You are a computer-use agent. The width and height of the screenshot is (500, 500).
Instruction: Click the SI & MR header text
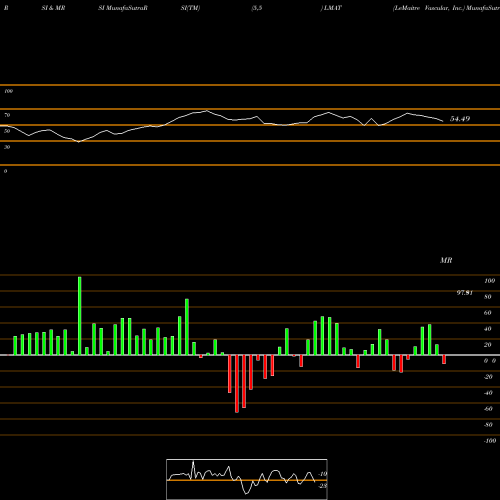(x=53, y=8)
